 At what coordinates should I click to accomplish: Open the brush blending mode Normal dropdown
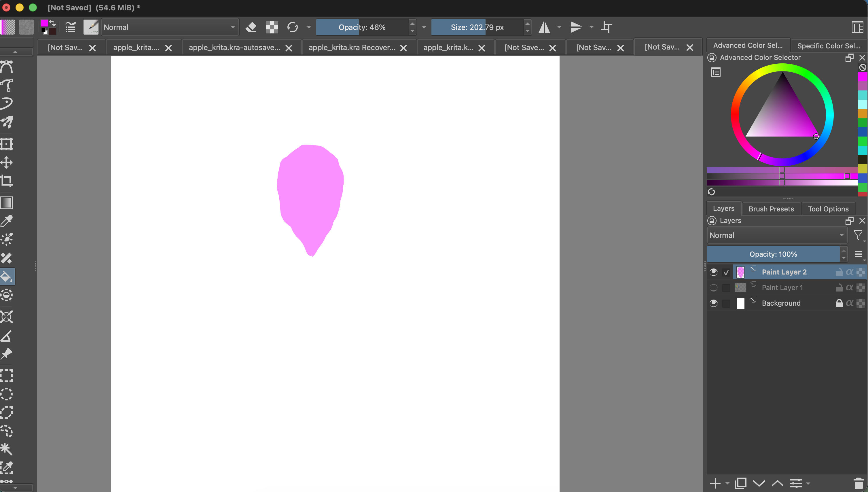(170, 27)
